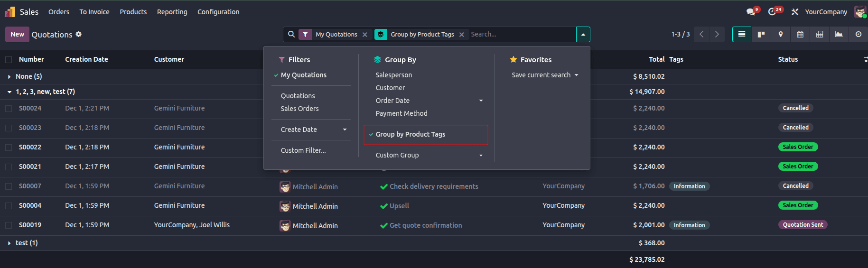The height and width of the screenshot is (268, 868).
Task: Switch to Kanban view
Action: pyautogui.click(x=761, y=34)
